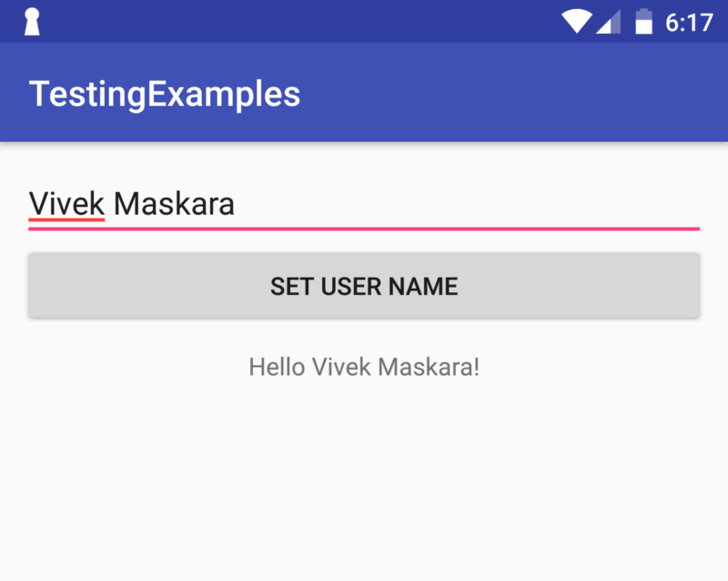728x581 pixels.
Task: Tap the cellular signal strength icon
Action: tap(608, 22)
